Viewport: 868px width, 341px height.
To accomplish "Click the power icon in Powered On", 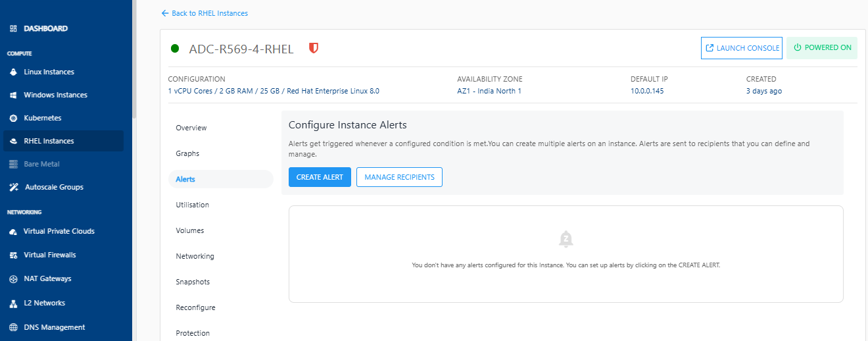I will click(x=798, y=47).
